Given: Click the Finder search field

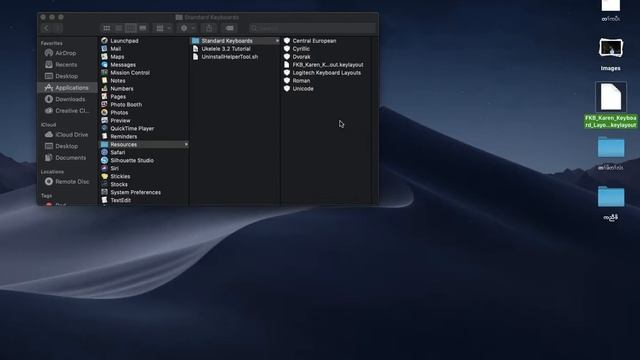Looking at the screenshot, I should (312, 28).
